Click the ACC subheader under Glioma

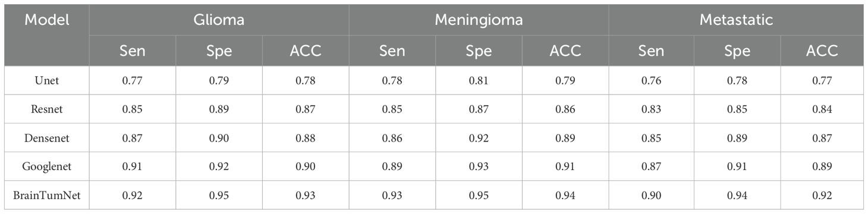coord(306,51)
